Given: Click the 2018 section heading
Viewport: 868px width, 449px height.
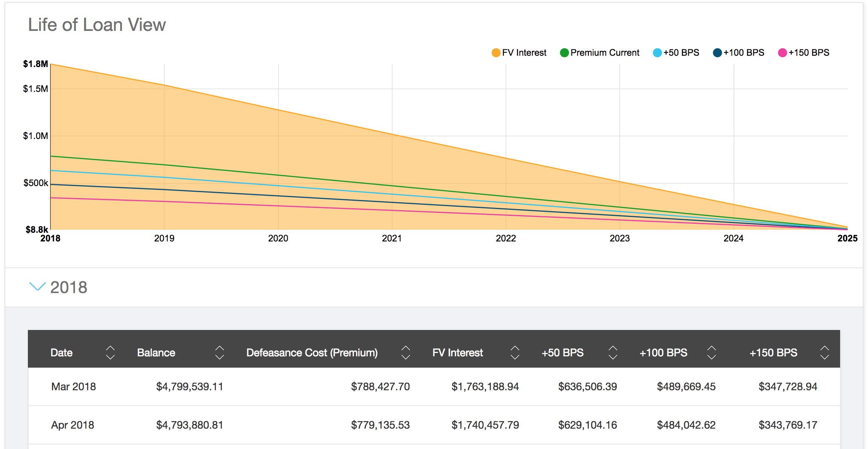Looking at the screenshot, I should tap(69, 287).
